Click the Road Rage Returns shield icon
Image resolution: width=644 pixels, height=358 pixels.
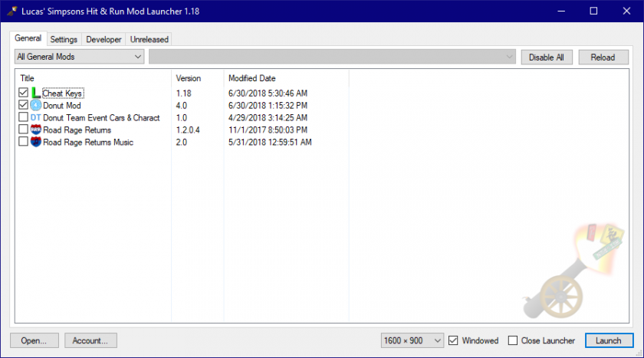tap(35, 130)
